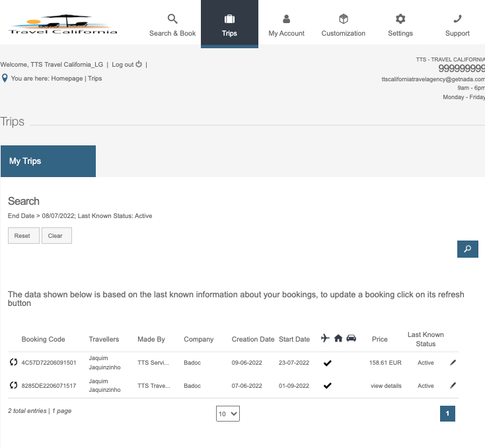Go to page 1 in pagination
Viewport: 485px width, 448px height.
(x=447, y=414)
